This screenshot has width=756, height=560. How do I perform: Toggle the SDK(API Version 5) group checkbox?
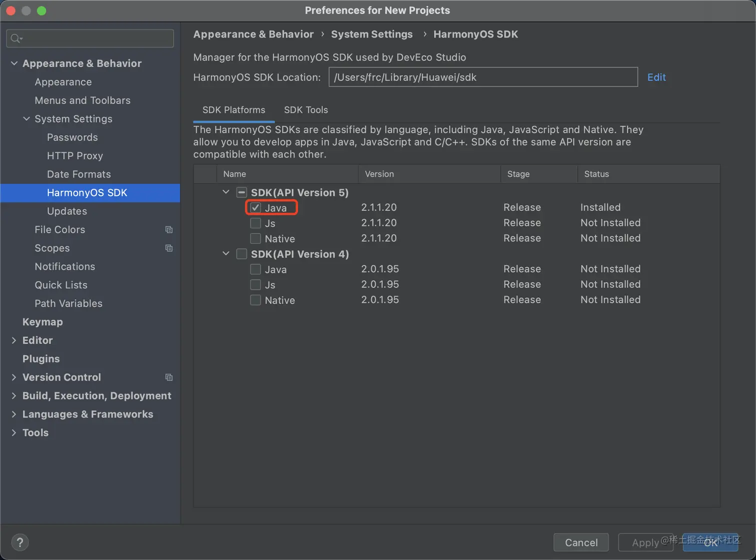tap(241, 192)
